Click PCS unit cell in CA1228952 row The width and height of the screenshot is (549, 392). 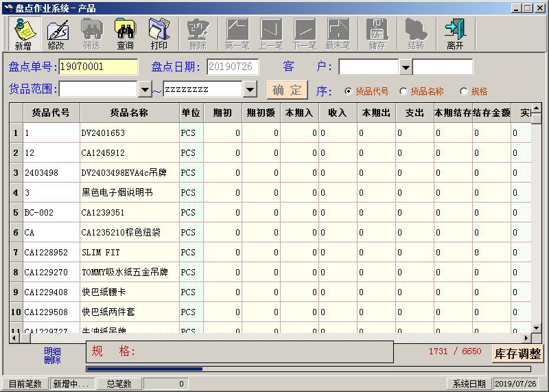point(191,252)
